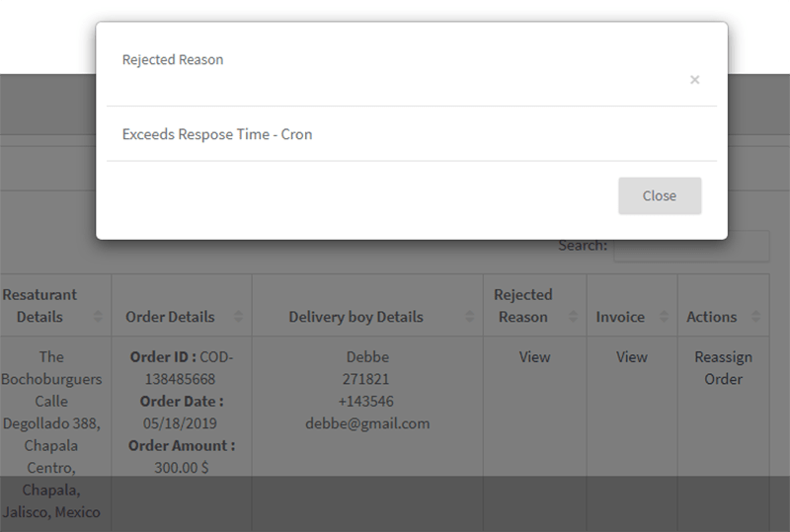
Task: Sort by Invoice column arrows
Action: 664,317
